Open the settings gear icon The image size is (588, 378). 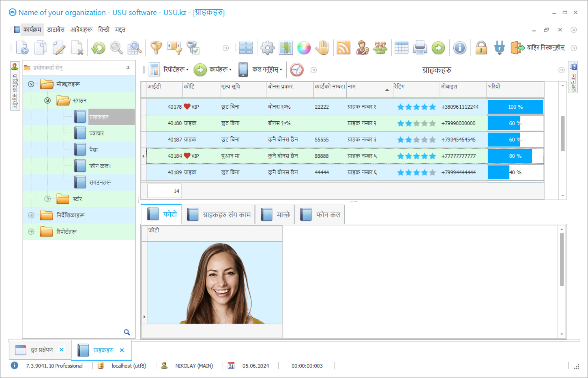pos(267,48)
